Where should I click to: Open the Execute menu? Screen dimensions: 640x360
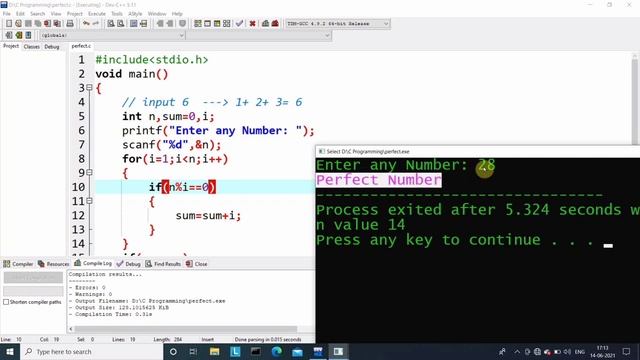[97, 13]
